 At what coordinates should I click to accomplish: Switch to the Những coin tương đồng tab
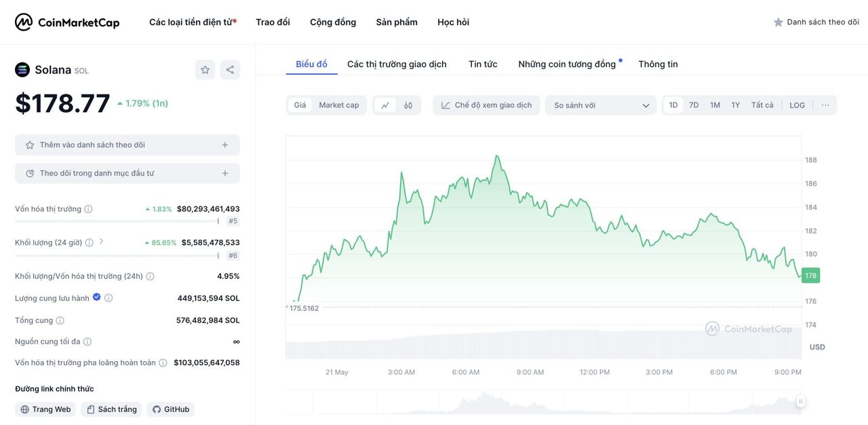pyautogui.click(x=568, y=64)
